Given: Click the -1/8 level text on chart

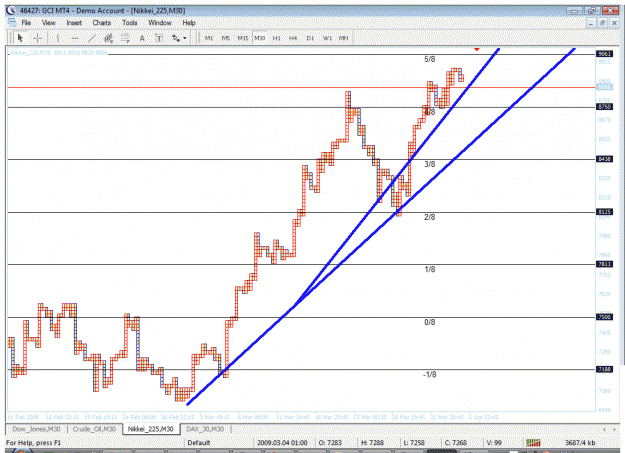Looking at the screenshot, I should point(429,374).
